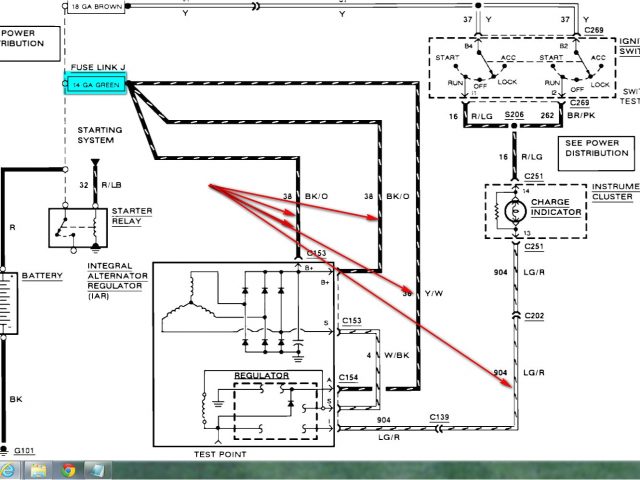Open Internet Explorer from the taskbar
Viewport: 640px width, 480px height.
pyautogui.click(x=11, y=469)
